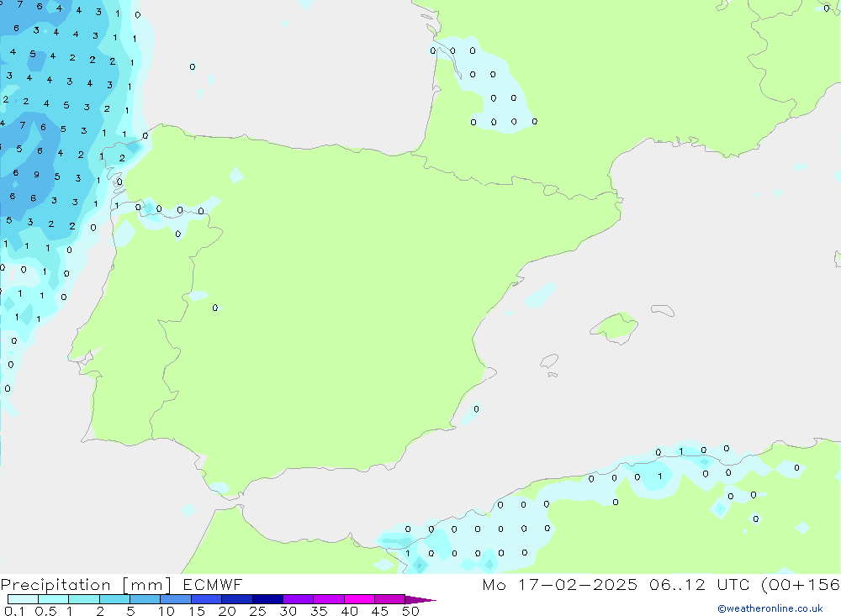Click the '20' legend scale value
The height and width of the screenshot is (616, 841).
(227, 611)
